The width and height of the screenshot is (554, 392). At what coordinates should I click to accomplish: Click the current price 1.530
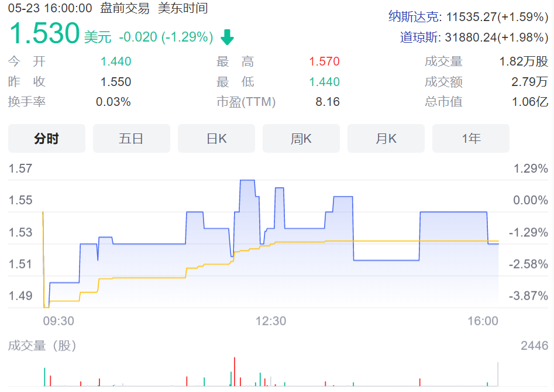(x=44, y=34)
